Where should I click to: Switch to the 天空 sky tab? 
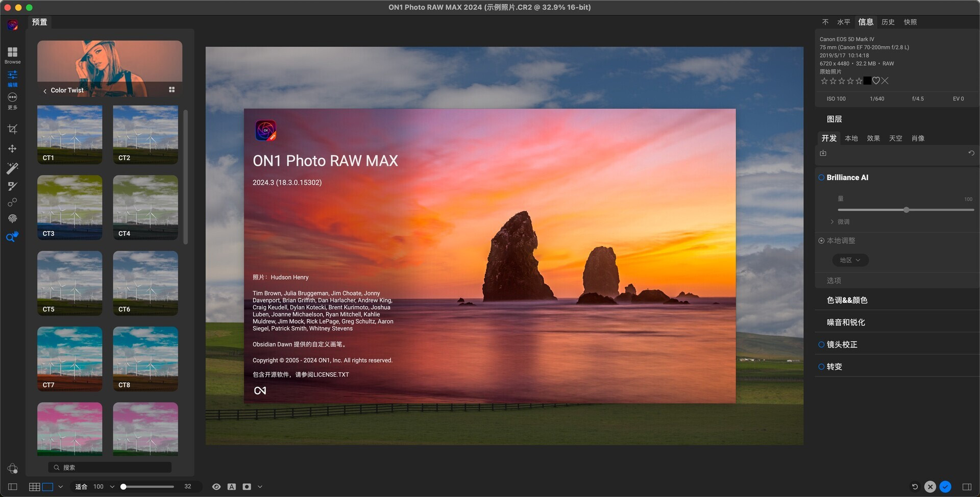click(896, 138)
